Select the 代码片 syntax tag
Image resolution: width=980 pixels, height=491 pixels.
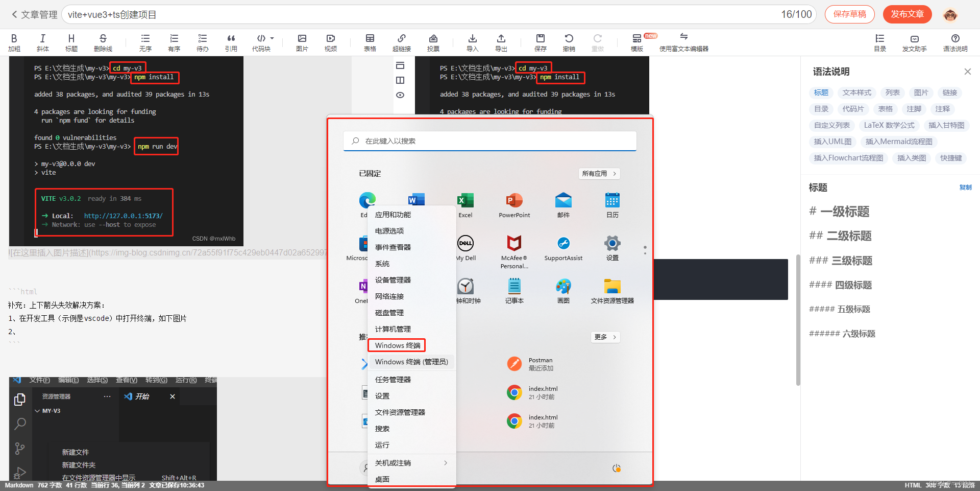click(853, 109)
